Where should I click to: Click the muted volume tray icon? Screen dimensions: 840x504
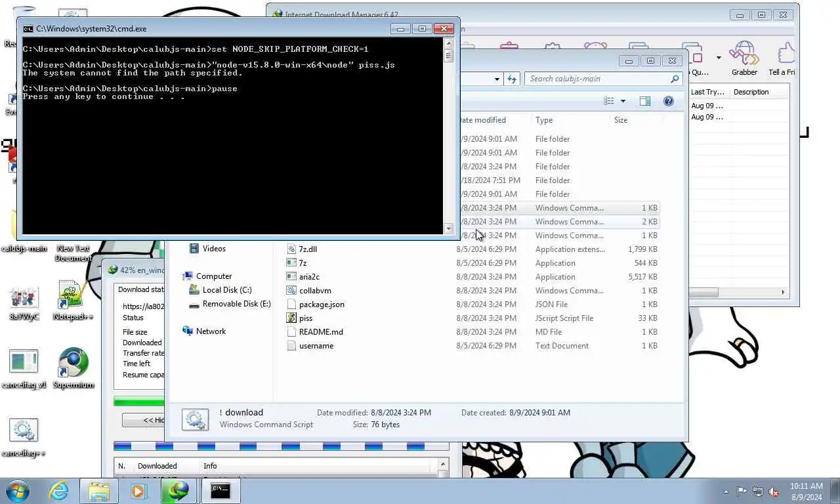coord(774,491)
